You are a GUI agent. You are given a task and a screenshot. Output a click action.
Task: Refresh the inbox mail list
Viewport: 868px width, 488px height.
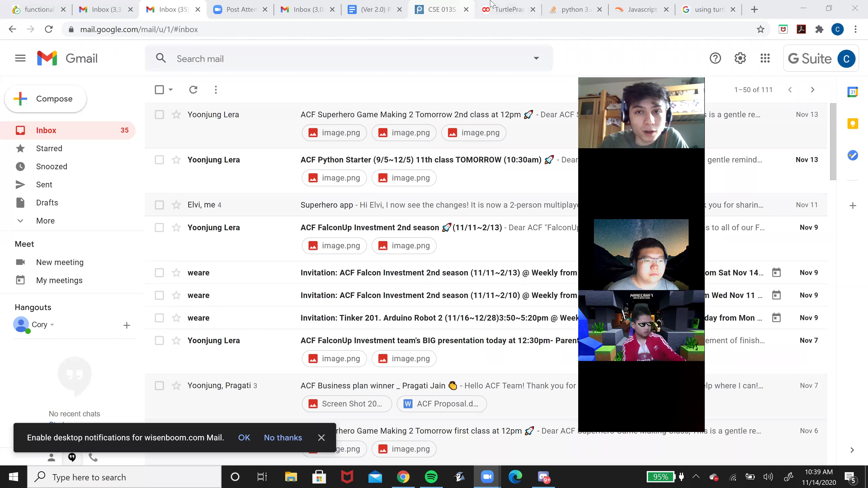pyautogui.click(x=193, y=90)
